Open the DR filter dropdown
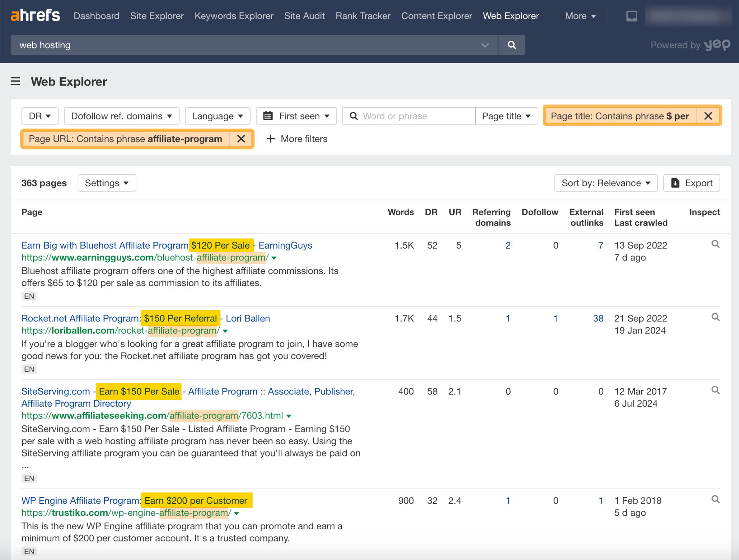 (40, 116)
